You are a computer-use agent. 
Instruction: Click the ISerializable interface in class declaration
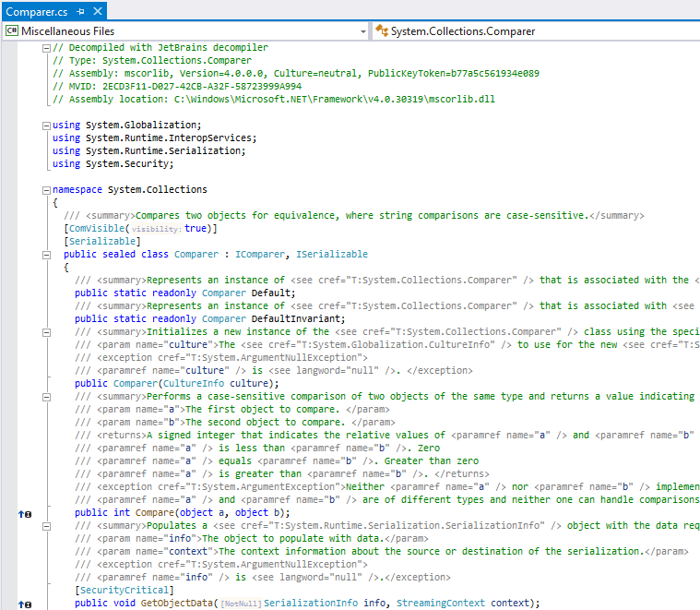(330, 254)
